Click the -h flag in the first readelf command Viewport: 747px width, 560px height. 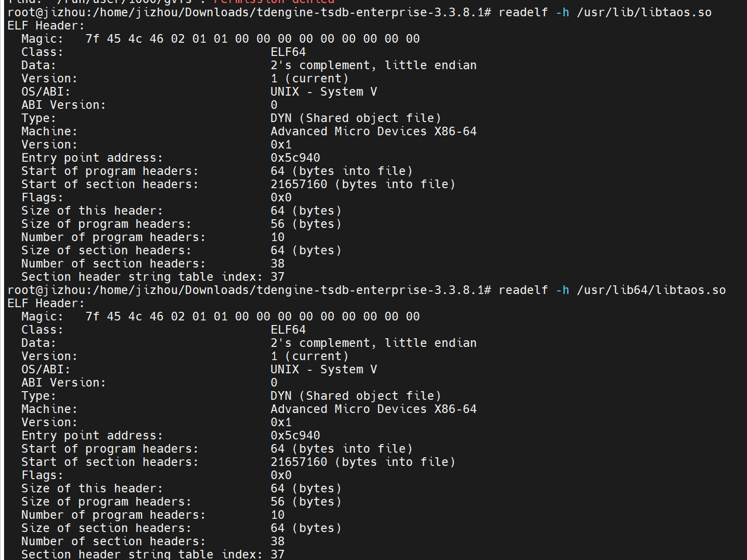(562, 12)
